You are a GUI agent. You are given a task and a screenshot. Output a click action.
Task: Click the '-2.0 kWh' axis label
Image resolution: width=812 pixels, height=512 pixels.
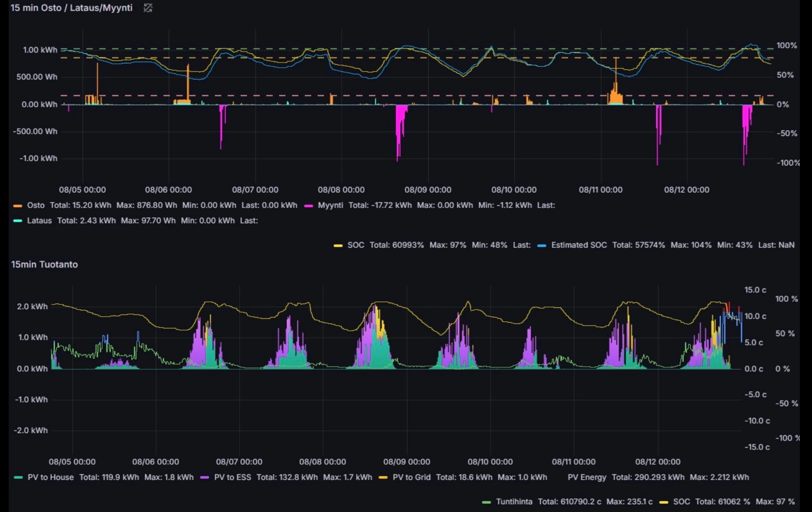click(30, 430)
